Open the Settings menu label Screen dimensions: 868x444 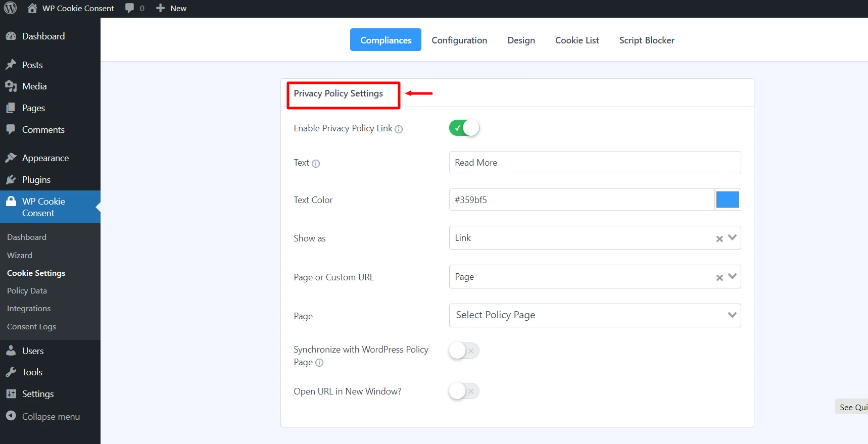coord(38,394)
